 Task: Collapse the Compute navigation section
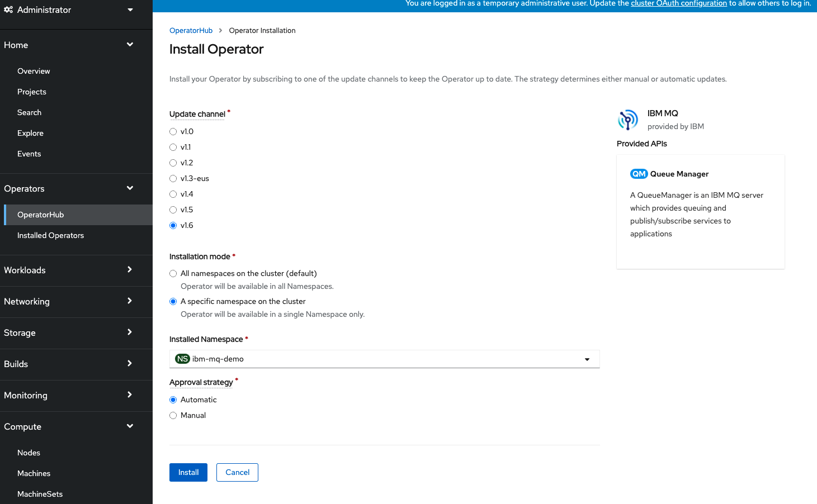pos(76,427)
